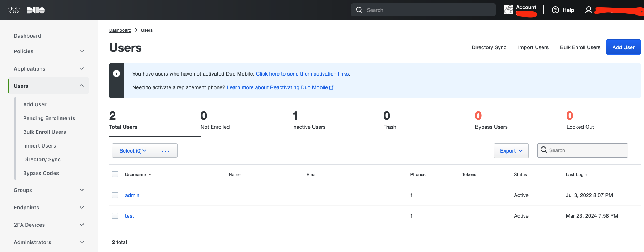Open the Bypass Codes sidebar item
The width and height of the screenshot is (644, 252).
41,173
